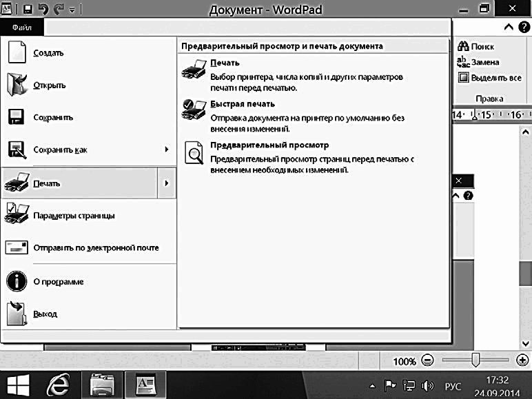Click the Сохранить как floppy-with-pencil icon
The width and height of the screenshot is (532, 399).
(x=17, y=150)
